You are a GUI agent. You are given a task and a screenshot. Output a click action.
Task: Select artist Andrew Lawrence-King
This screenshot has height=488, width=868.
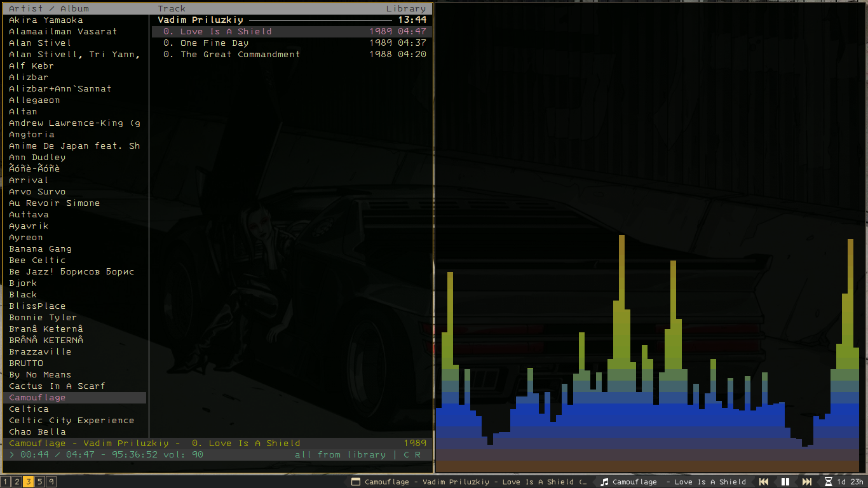pyautogui.click(x=74, y=123)
